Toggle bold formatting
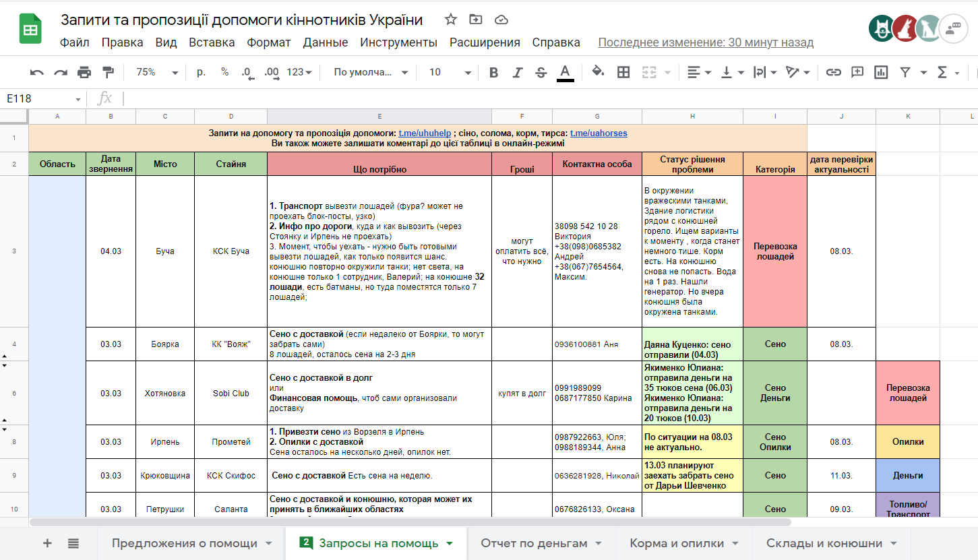This screenshot has width=978, height=560. pyautogui.click(x=494, y=72)
